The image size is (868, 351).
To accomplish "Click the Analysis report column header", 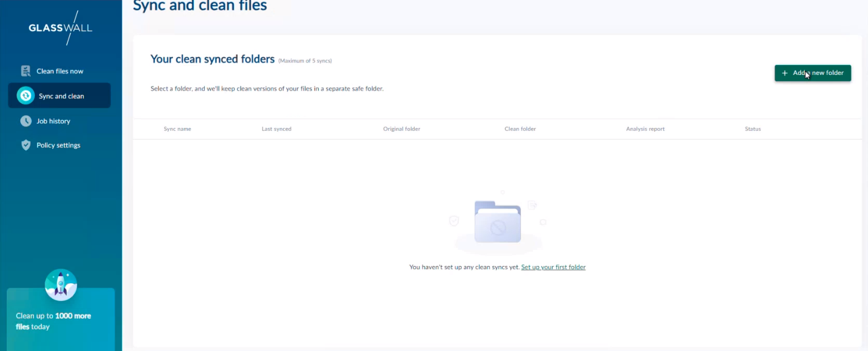I will tap(645, 129).
